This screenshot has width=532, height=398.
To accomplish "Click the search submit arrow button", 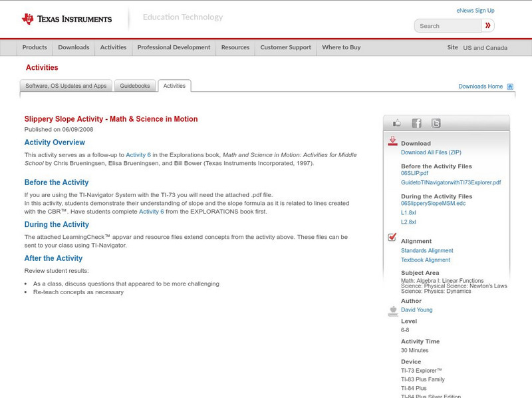I will pyautogui.click(x=487, y=25).
